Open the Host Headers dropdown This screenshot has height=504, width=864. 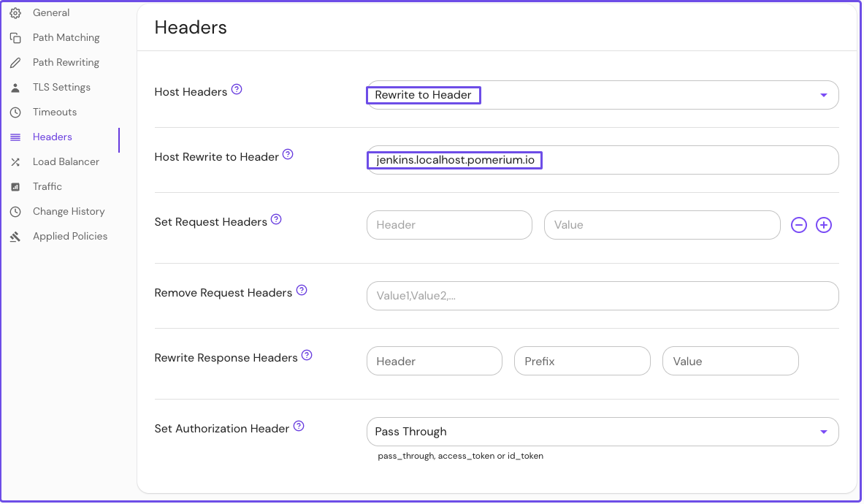pos(823,95)
